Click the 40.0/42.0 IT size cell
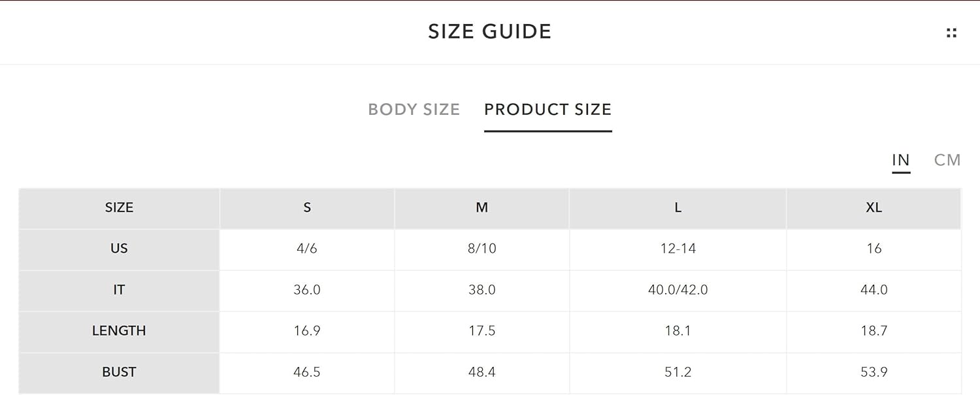 click(678, 290)
